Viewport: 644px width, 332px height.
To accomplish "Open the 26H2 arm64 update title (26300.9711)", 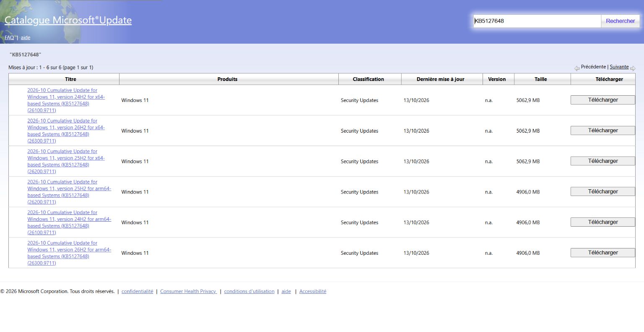I will point(69,253).
